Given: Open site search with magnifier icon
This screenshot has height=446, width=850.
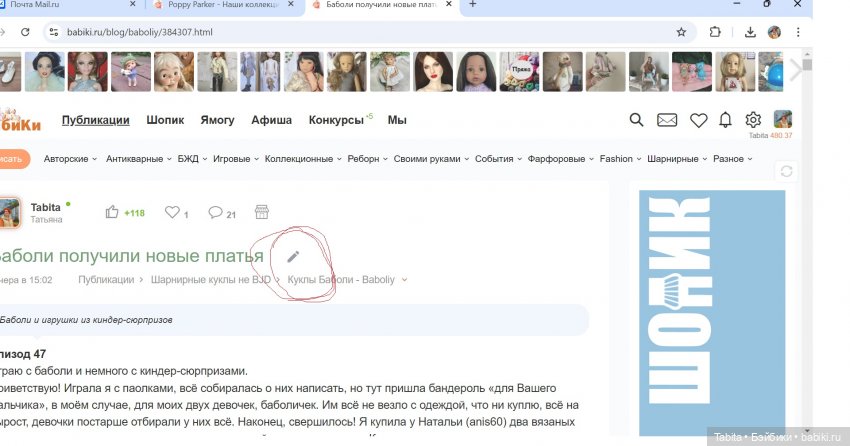Looking at the screenshot, I should [636, 120].
